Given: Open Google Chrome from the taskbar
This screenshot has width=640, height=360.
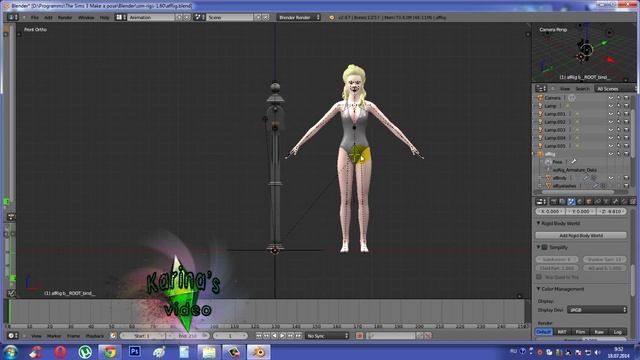Looking at the screenshot, I should pos(109,351).
